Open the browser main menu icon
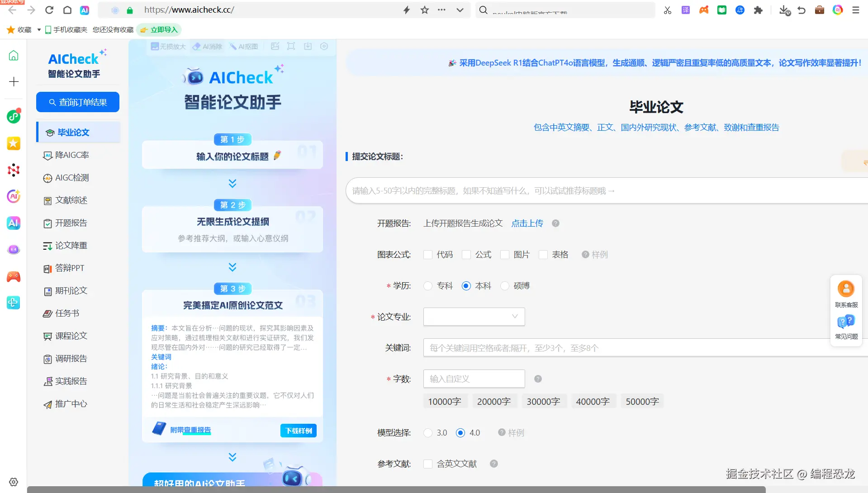The height and width of the screenshot is (493, 868). point(856,10)
